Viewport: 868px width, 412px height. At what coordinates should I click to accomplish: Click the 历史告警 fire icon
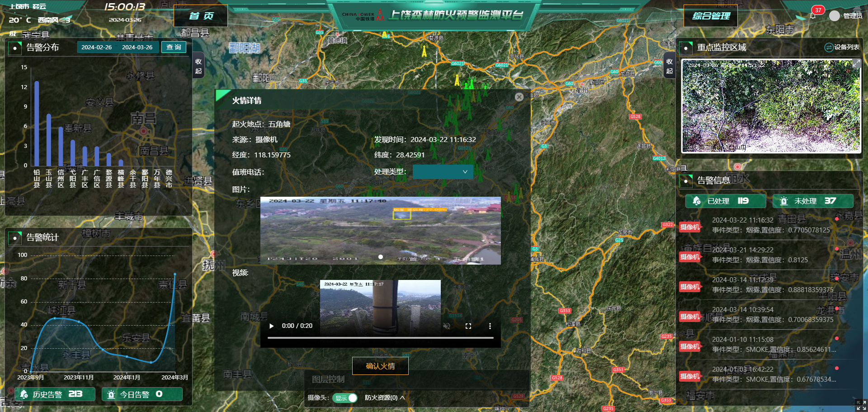click(24, 394)
